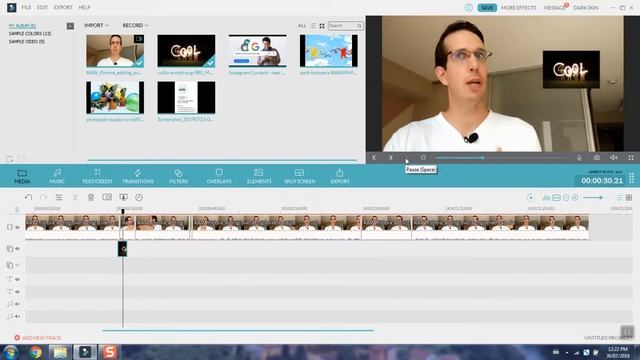The height and width of the screenshot is (360, 640).
Task: Hide the second text track
Action: click(x=18, y=292)
